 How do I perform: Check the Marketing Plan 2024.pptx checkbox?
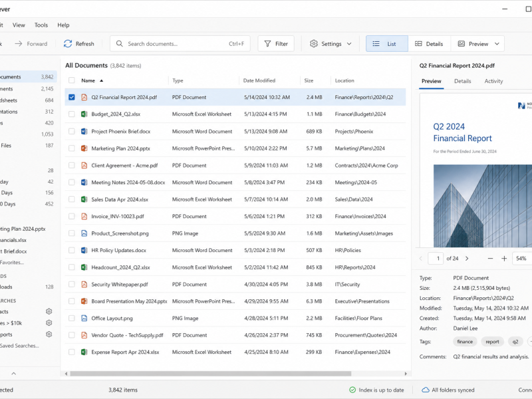click(72, 148)
